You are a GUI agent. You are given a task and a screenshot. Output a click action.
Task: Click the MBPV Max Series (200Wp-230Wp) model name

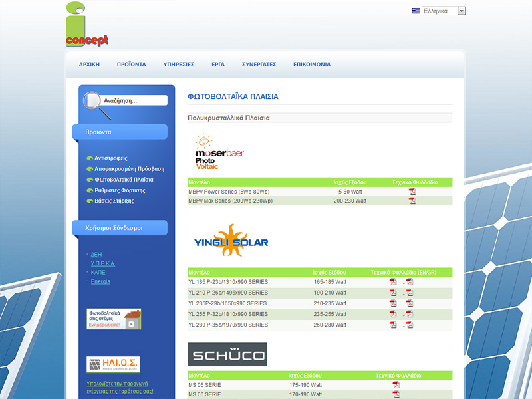point(230,201)
